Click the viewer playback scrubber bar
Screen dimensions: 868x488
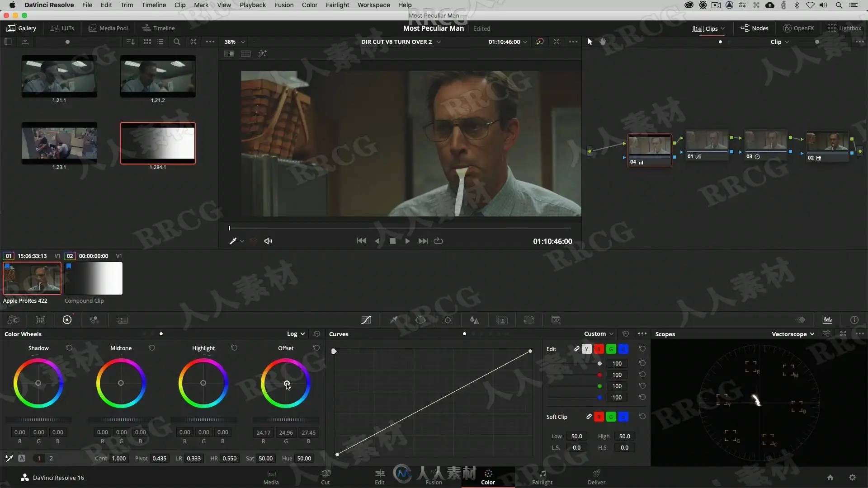pyautogui.click(x=400, y=228)
